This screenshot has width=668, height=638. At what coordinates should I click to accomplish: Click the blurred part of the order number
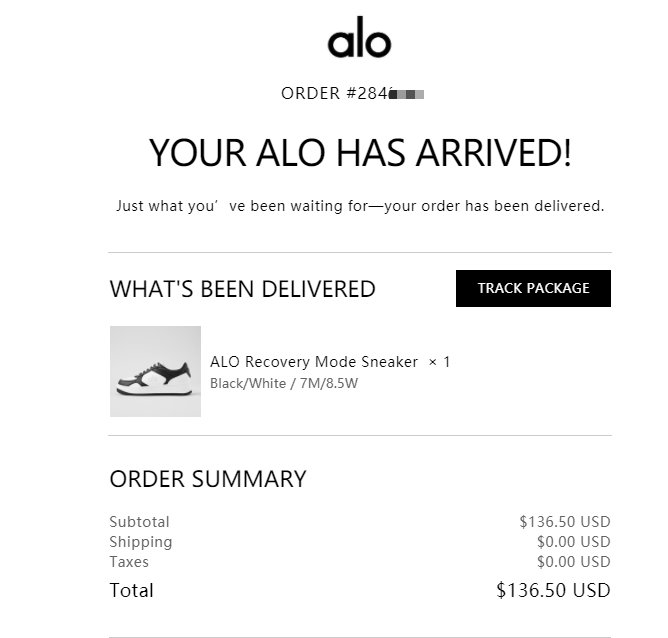(x=408, y=94)
